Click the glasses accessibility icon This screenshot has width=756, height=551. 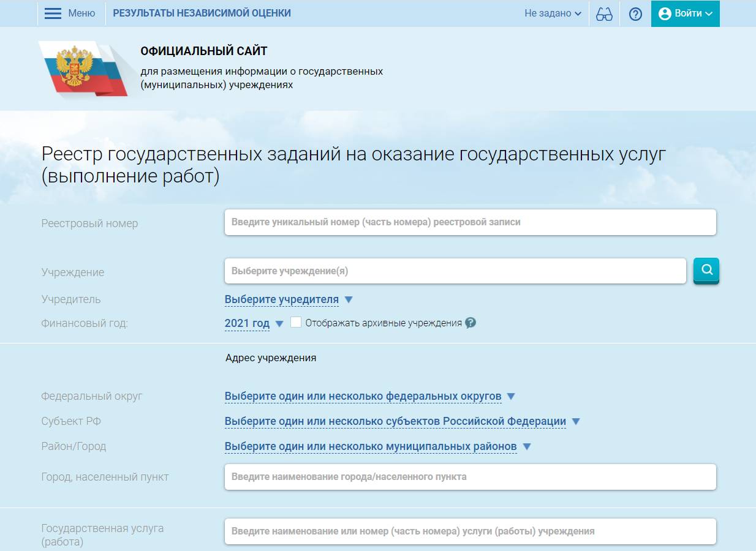pyautogui.click(x=604, y=13)
